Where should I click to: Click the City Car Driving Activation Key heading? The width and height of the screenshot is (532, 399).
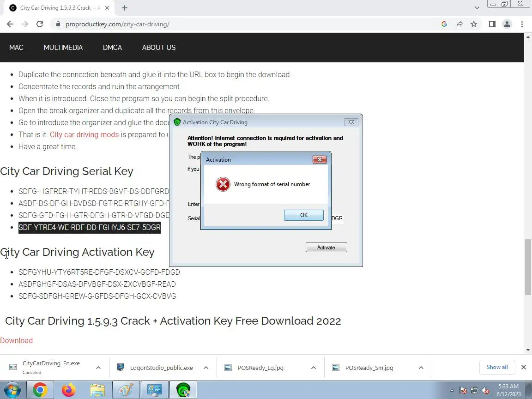tap(78, 252)
